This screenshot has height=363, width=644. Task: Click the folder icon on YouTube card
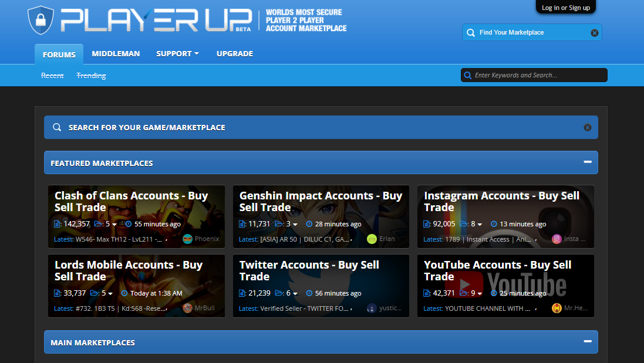(x=464, y=293)
